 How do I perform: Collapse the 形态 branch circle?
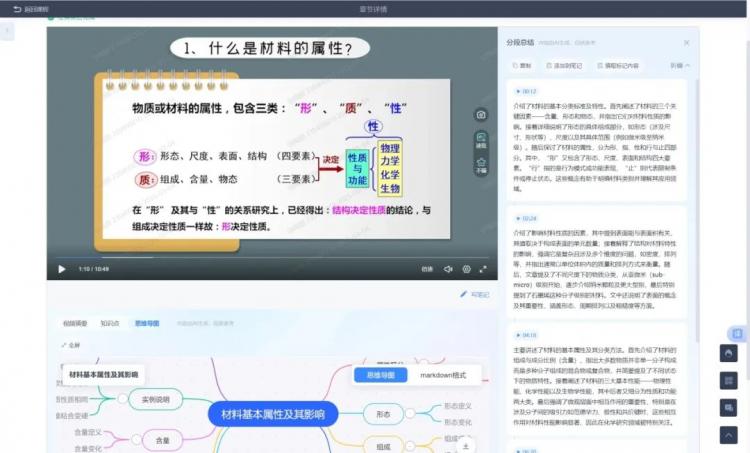tap(410, 413)
